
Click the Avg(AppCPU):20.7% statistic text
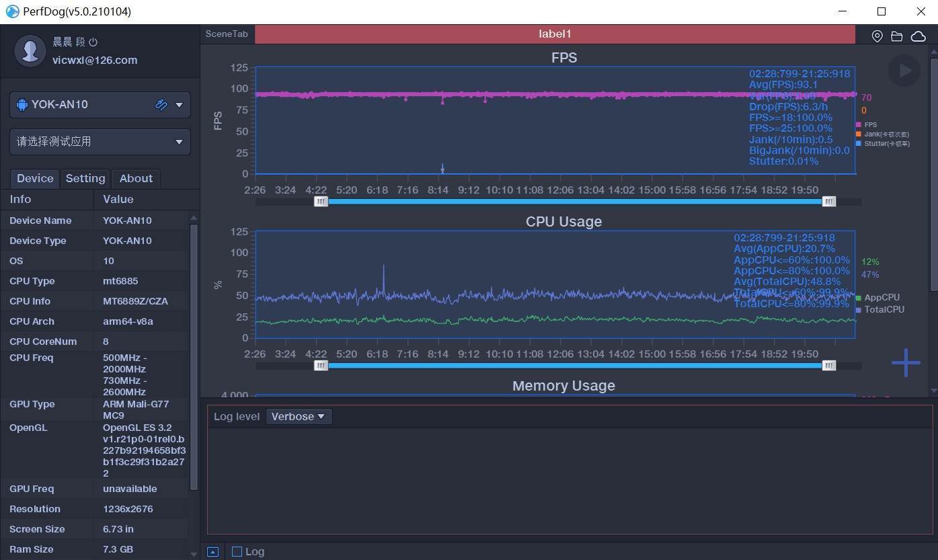(784, 249)
